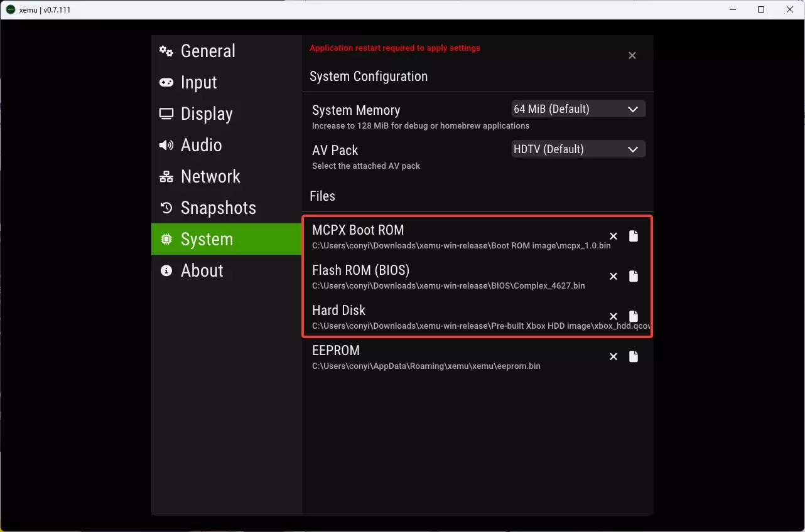Click the System Configuration heading
The height and width of the screenshot is (532, 805).
pos(369,77)
